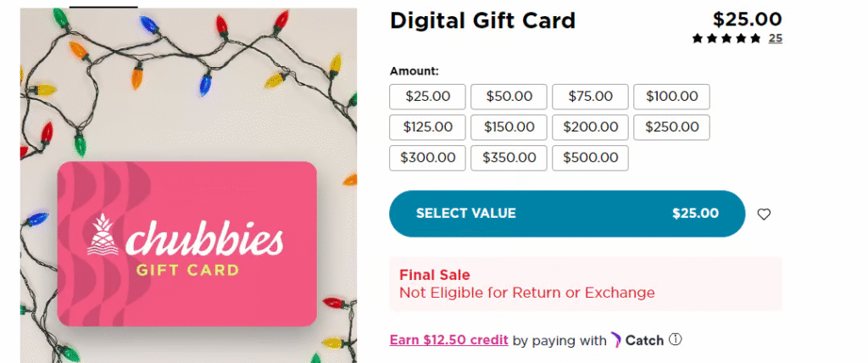Pick the $100.00 gift card value

pyautogui.click(x=671, y=97)
